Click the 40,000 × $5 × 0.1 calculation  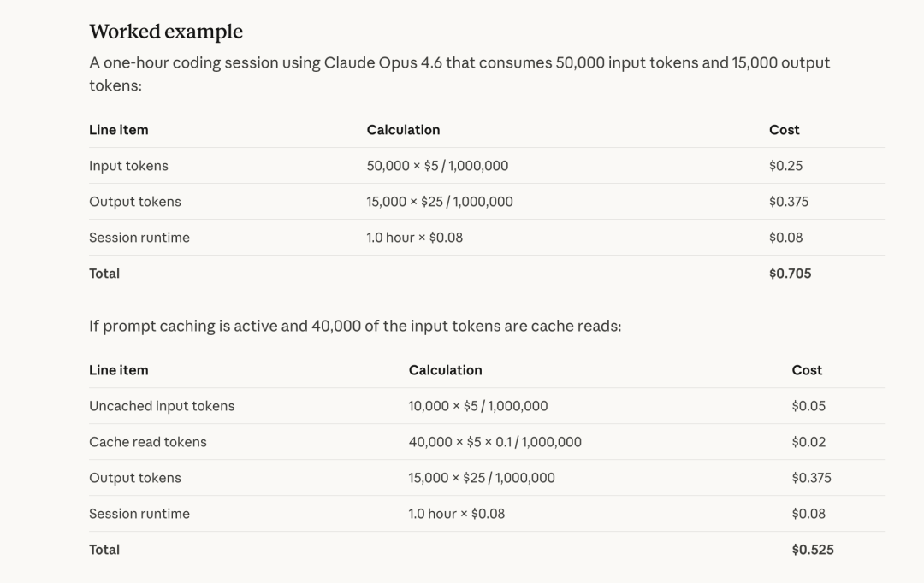[x=495, y=442]
